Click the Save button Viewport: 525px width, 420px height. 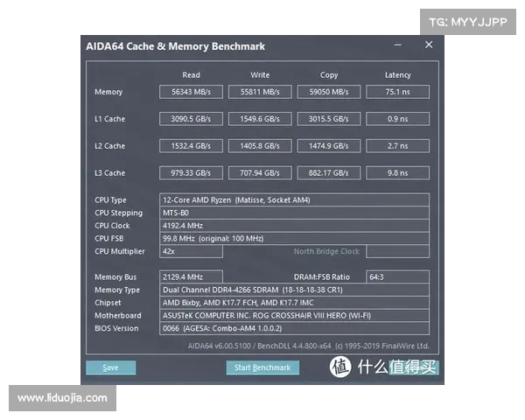point(111,367)
